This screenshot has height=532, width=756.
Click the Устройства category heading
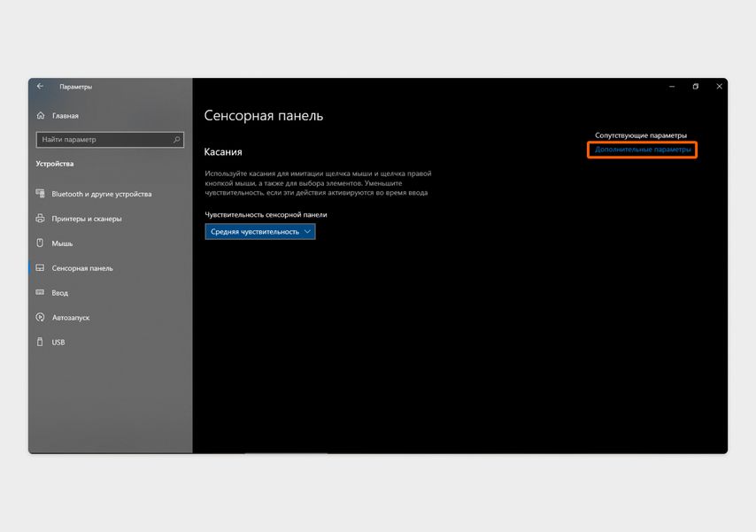[x=55, y=164]
